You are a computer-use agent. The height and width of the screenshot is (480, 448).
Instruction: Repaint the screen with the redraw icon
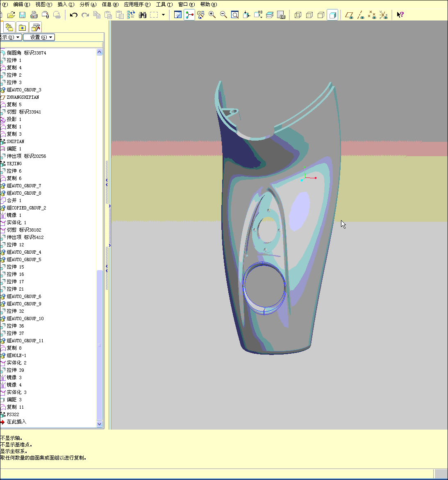[178, 15]
